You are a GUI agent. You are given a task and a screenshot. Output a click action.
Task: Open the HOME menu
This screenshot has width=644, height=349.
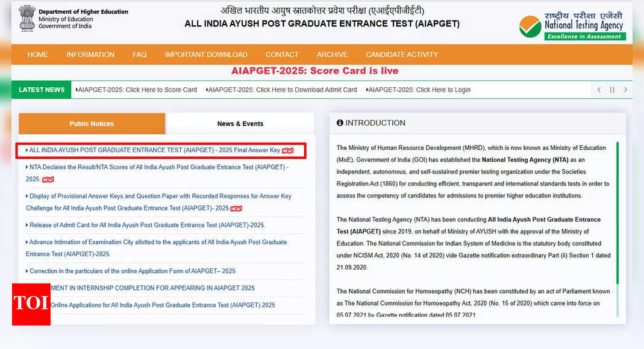(38, 55)
